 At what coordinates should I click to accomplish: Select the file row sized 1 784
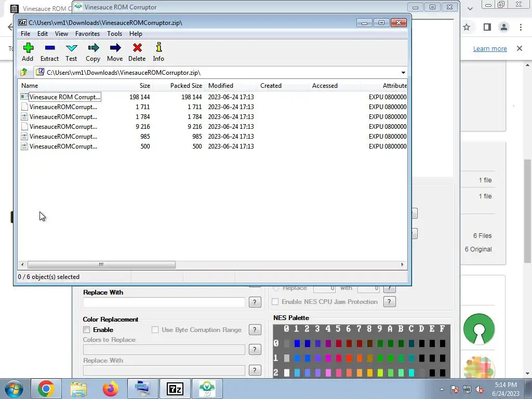coord(212,117)
